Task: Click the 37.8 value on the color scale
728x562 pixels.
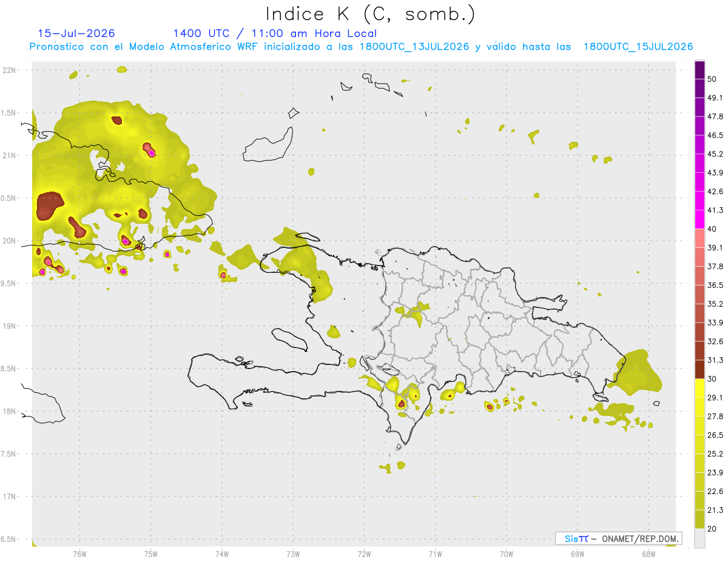Action: pos(715,266)
